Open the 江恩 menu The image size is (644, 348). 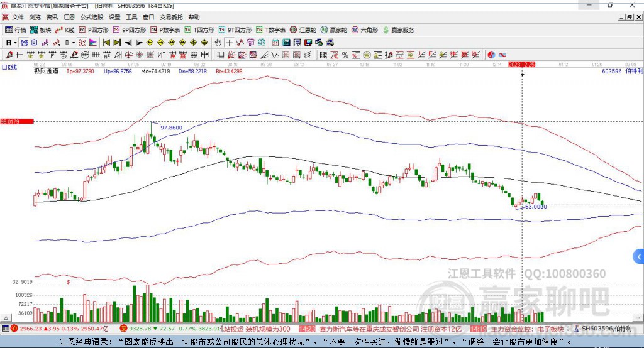pos(69,17)
